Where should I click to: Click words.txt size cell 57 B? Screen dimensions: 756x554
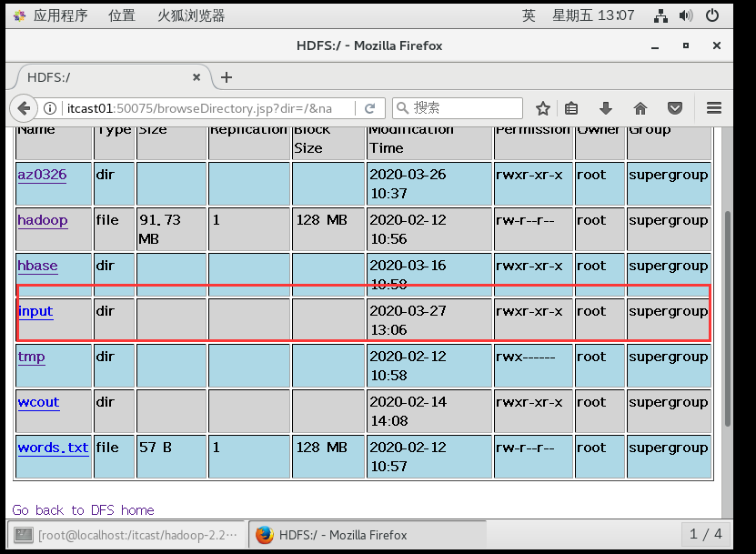(x=171, y=457)
